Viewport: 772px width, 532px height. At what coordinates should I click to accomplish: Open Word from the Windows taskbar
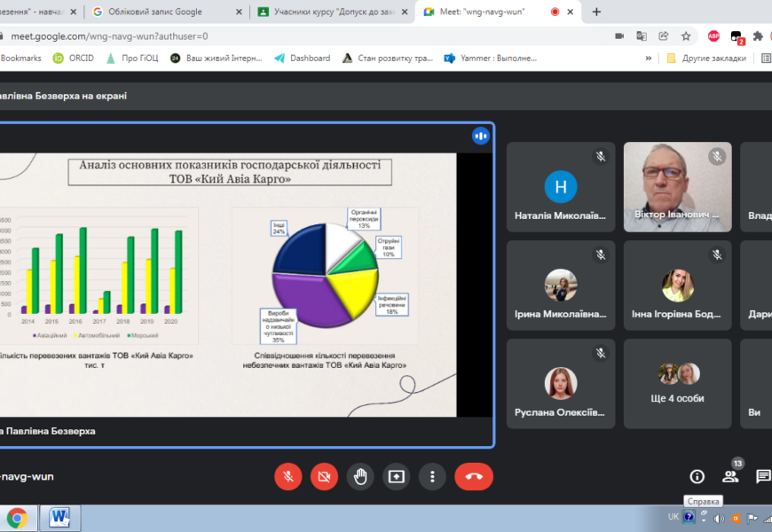click(60, 516)
